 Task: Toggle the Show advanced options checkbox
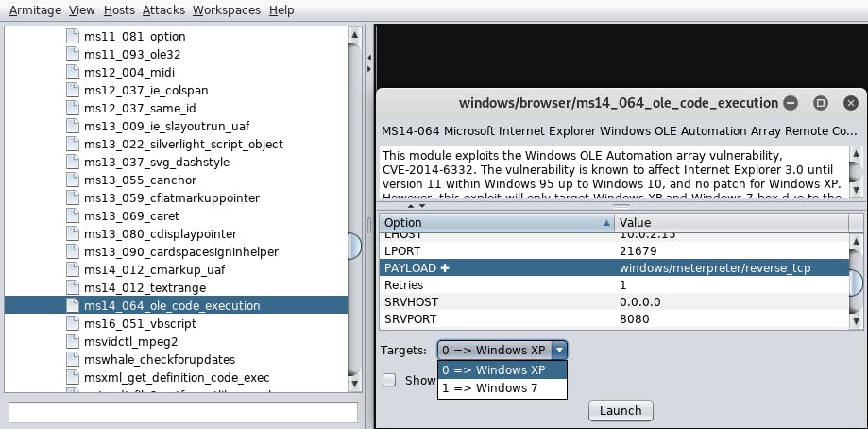pos(390,380)
